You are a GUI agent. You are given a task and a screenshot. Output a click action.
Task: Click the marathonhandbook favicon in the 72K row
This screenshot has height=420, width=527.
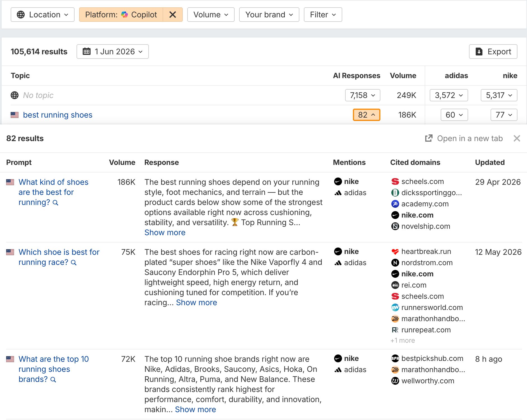[x=395, y=370]
